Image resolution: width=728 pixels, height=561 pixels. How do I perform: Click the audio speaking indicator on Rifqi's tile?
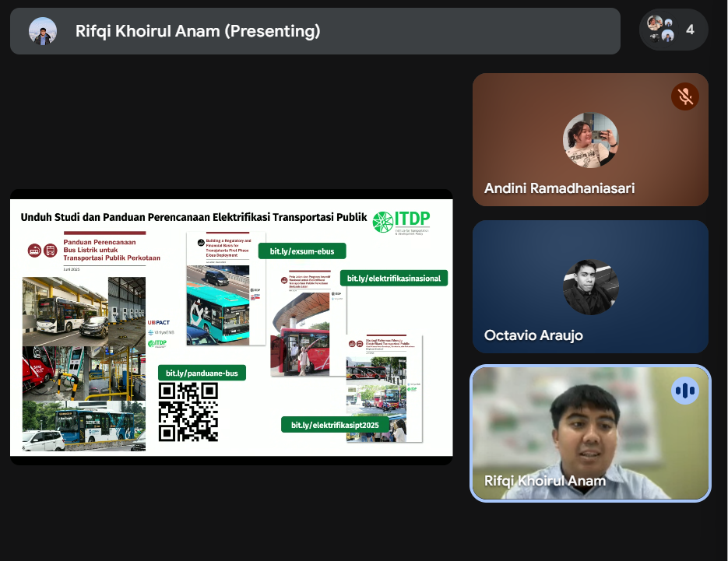pyautogui.click(x=685, y=391)
